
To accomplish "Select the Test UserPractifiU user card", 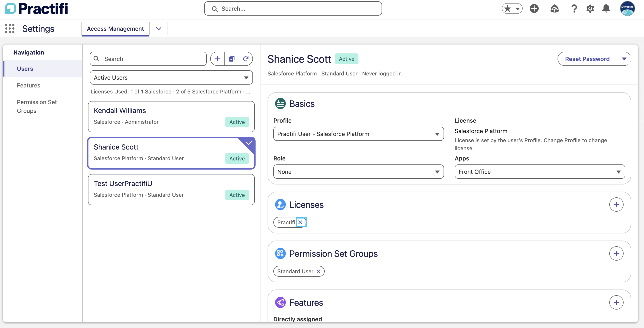I will [x=171, y=190].
